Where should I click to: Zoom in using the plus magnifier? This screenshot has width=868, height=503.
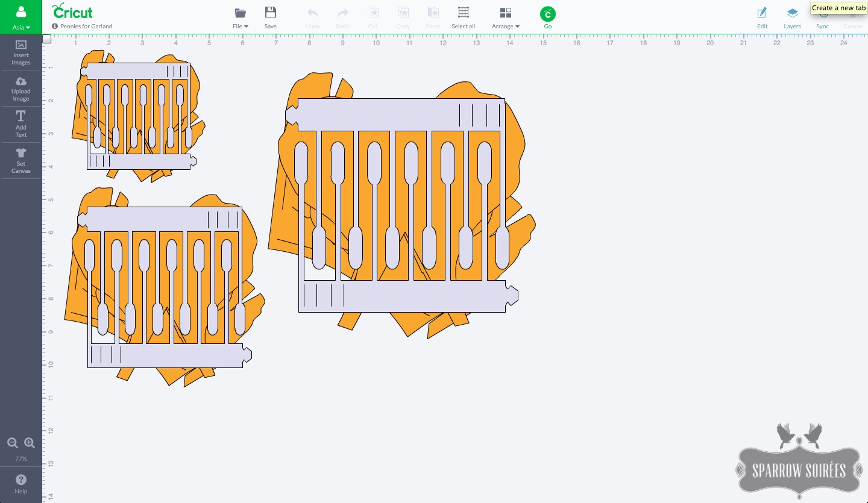click(x=30, y=443)
